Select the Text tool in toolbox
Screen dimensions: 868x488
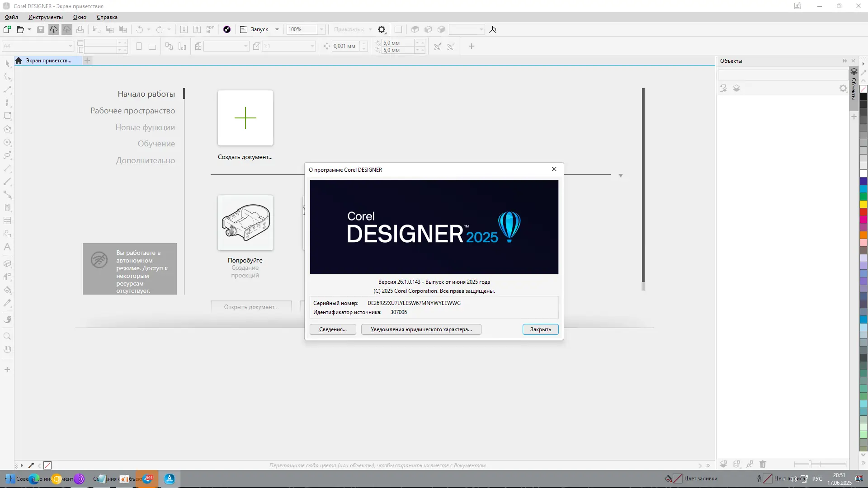(7, 247)
